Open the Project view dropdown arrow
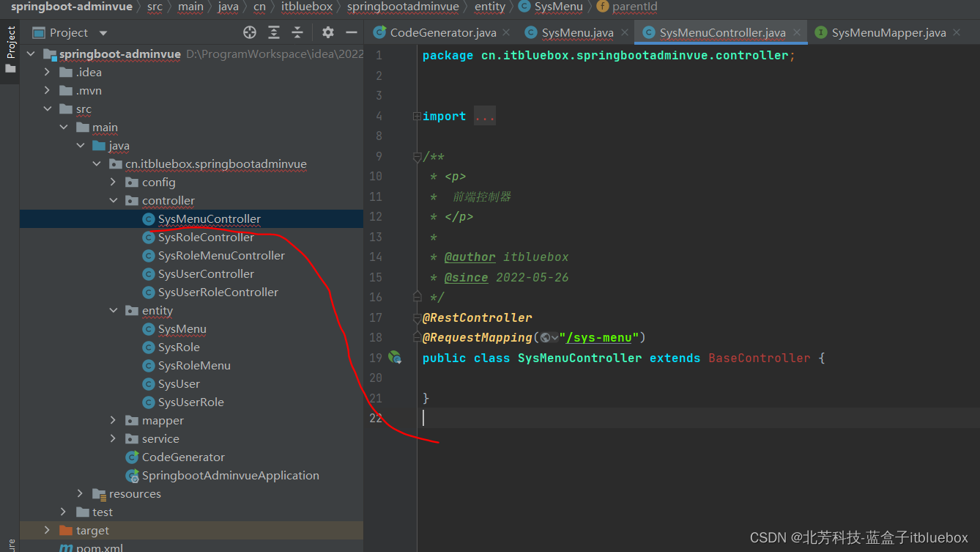Viewport: 980px width, 552px height. (103, 33)
